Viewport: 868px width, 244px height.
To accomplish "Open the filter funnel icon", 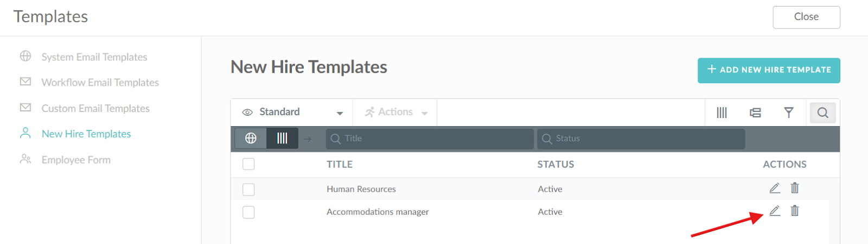I will [789, 112].
